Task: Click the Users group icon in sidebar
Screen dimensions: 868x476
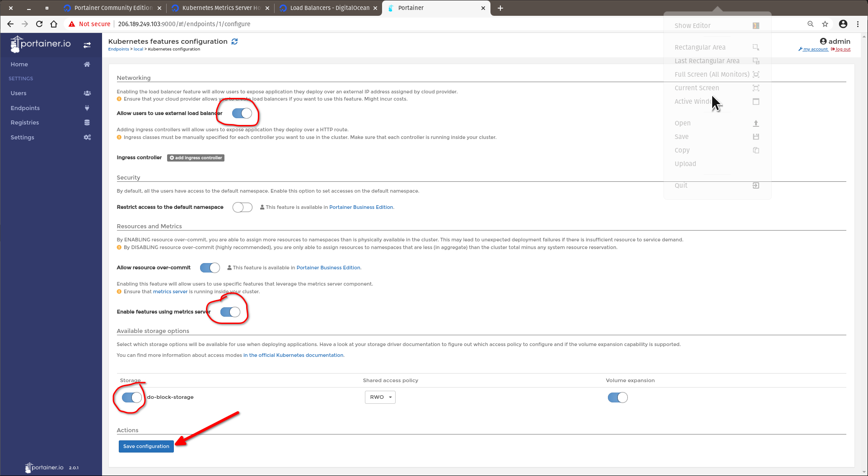Action: tap(87, 93)
